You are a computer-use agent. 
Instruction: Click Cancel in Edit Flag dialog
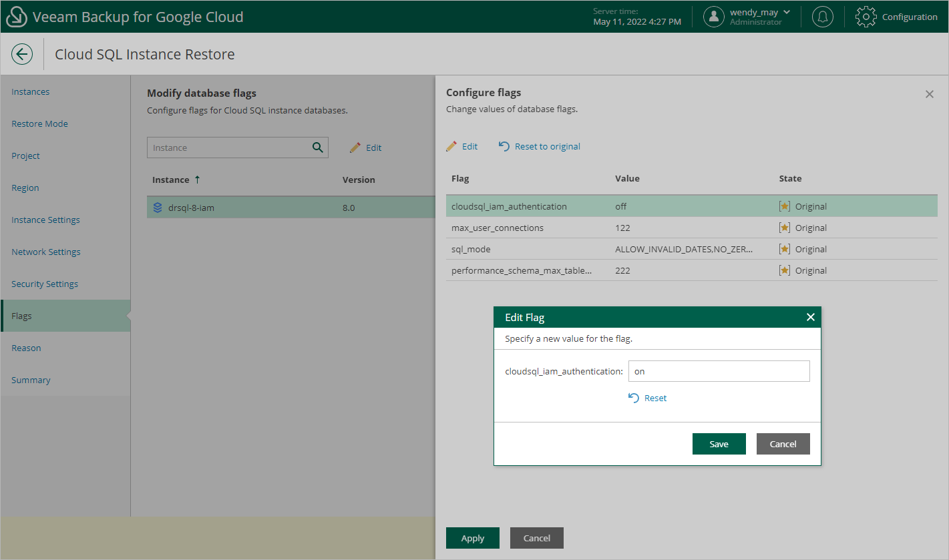click(x=783, y=444)
